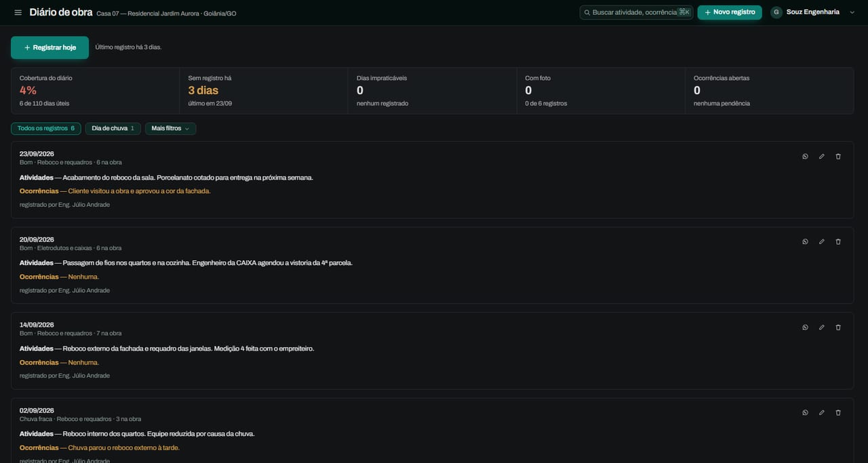Click the Casa 07 Residencial Jardim Aurora subtitle

click(x=167, y=14)
